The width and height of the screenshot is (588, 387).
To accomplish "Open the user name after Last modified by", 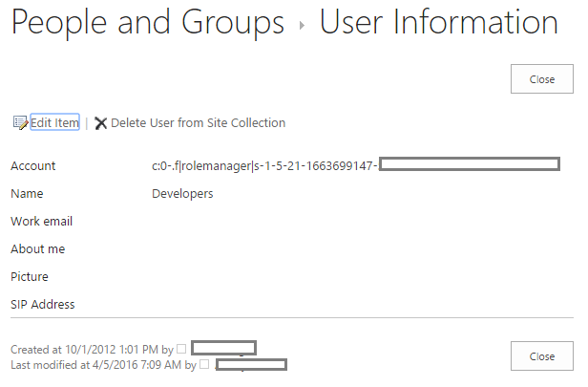I will tap(252, 365).
